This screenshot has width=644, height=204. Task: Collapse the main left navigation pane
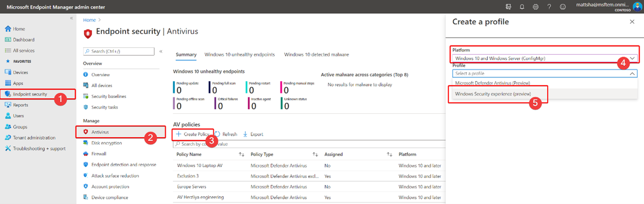(x=71, y=18)
